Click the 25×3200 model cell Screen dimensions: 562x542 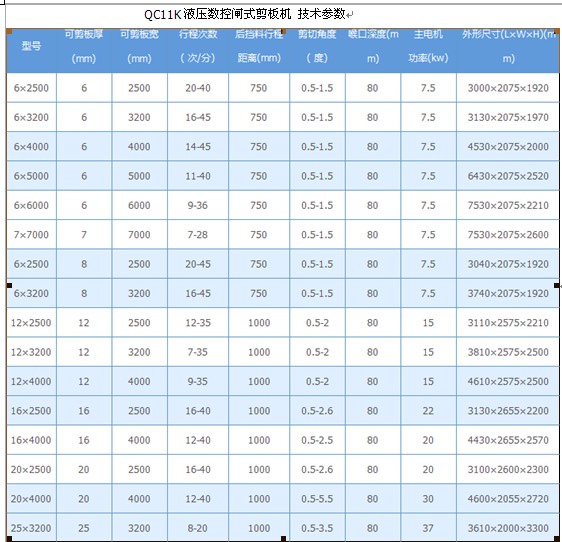[x=32, y=528]
